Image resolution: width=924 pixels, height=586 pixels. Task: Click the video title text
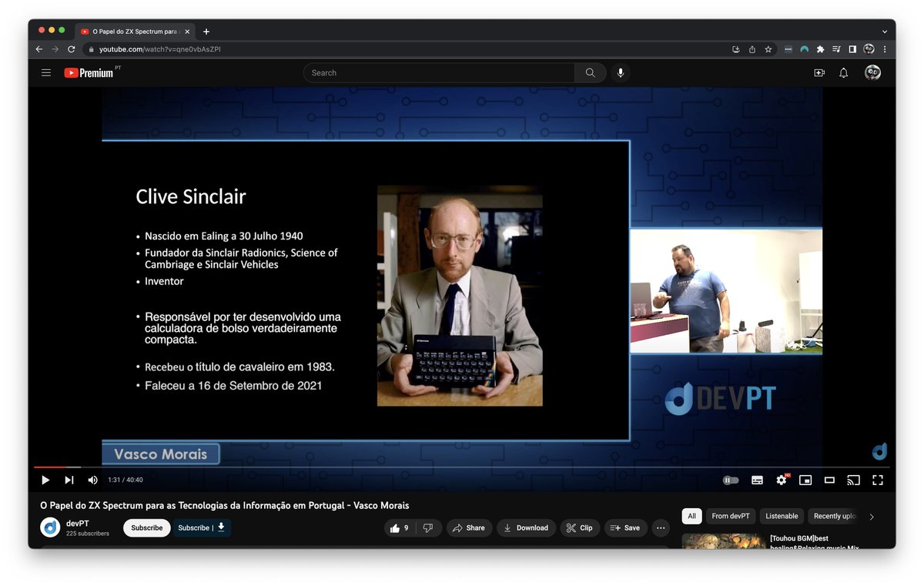point(225,505)
